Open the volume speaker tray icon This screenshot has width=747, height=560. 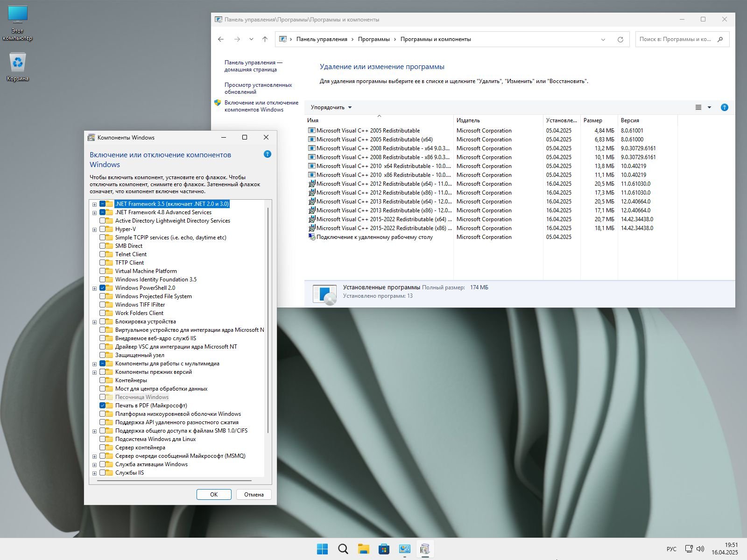[700, 549]
